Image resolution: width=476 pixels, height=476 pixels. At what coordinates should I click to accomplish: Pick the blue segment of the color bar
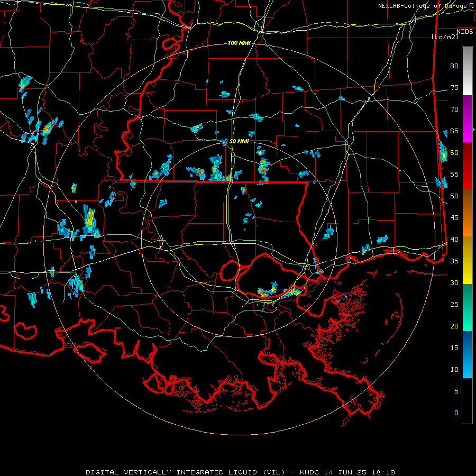coord(467,354)
